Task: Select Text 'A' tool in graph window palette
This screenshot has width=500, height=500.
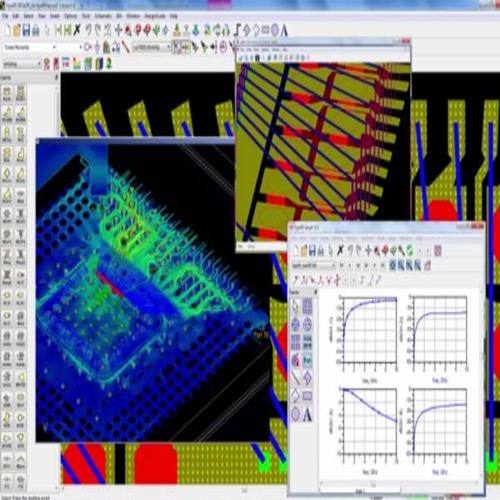Action: tap(307, 415)
